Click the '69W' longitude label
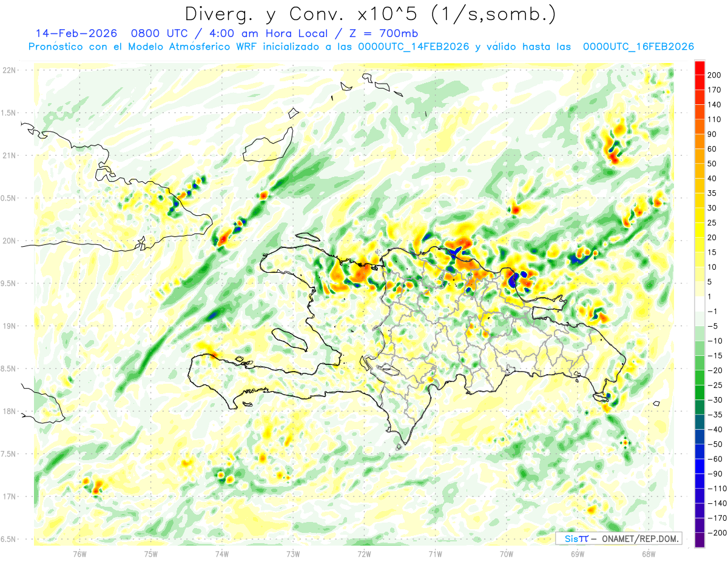This screenshot has height=562, width=728. [577, 554]
